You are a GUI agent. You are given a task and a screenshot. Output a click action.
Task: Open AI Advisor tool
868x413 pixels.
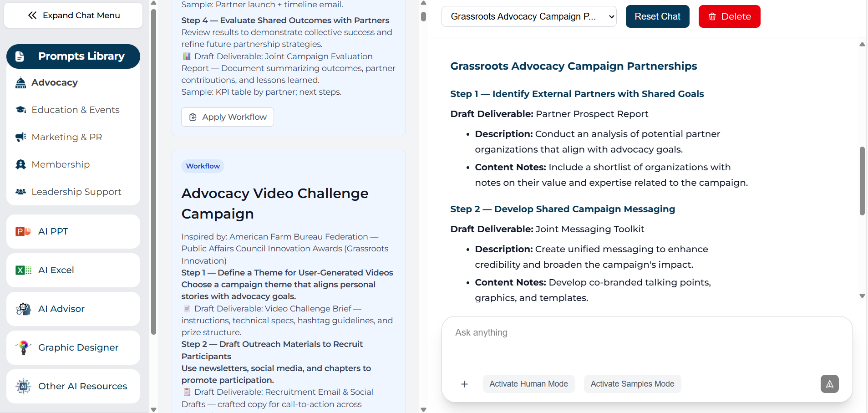(x=73, y=309)
